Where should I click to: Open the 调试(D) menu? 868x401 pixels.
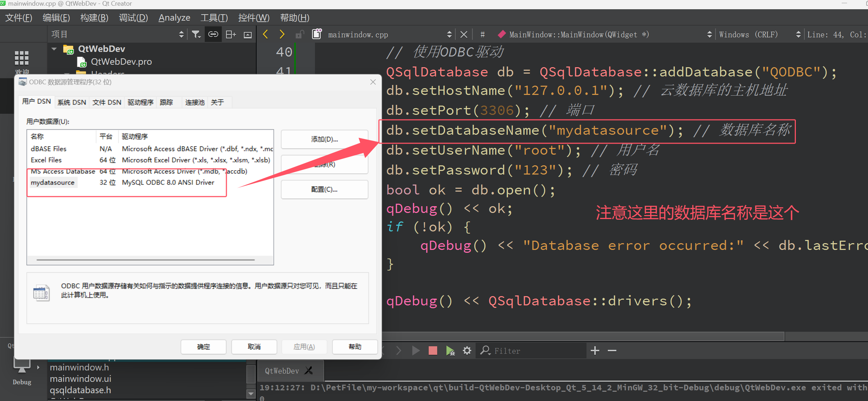coord(133,17)
